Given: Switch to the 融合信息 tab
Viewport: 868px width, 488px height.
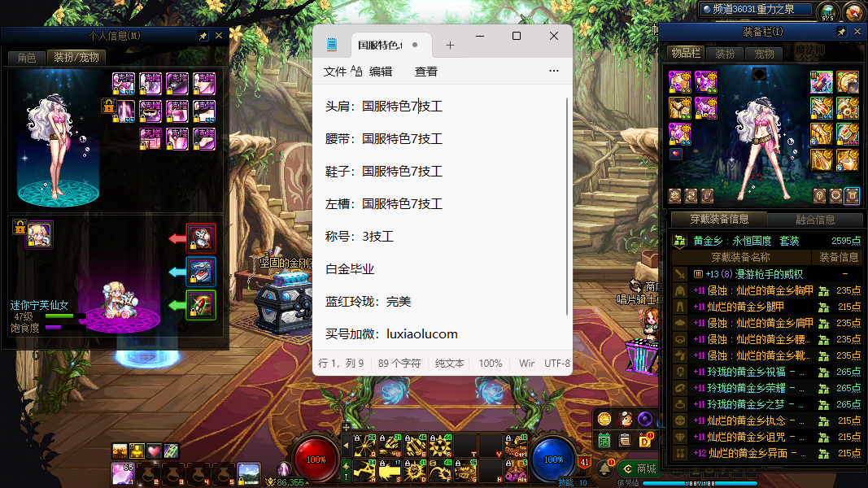Looking at the screenshot, I should (814, 220).
